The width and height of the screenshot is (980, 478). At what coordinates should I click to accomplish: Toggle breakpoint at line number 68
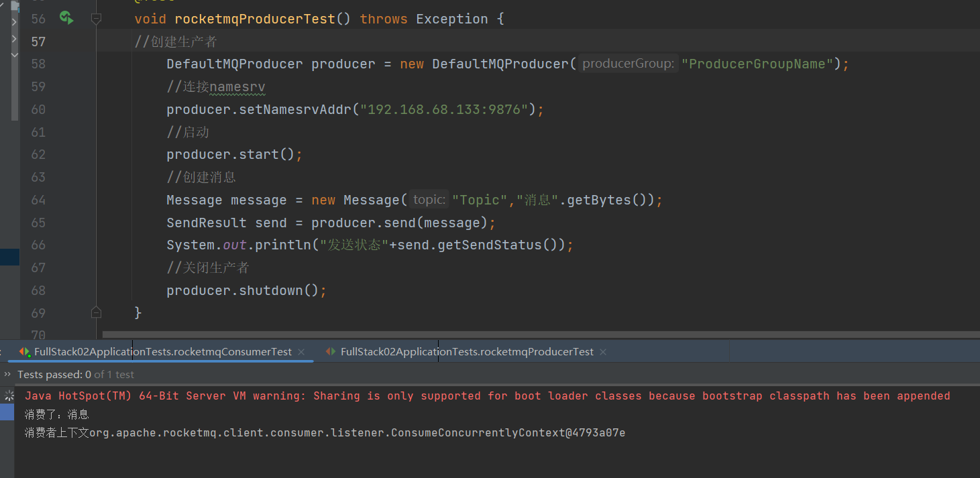click(38, 290)
